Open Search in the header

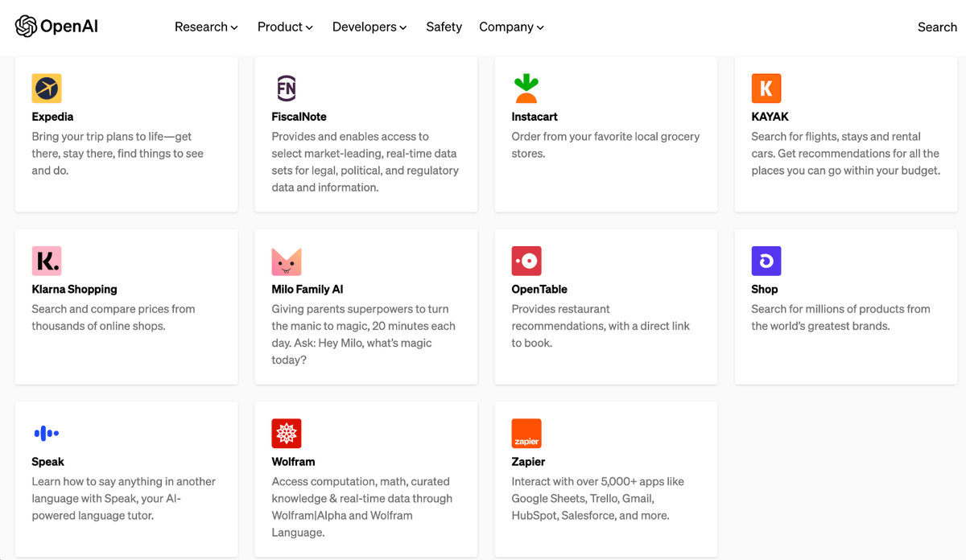pos(937,27)
